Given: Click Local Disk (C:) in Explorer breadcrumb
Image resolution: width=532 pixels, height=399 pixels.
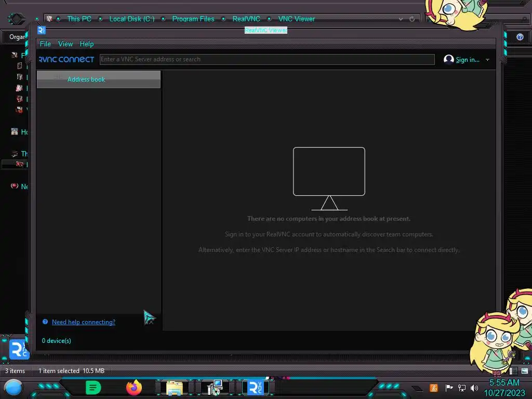Looking at the screenshot, I should pos(131,19).
